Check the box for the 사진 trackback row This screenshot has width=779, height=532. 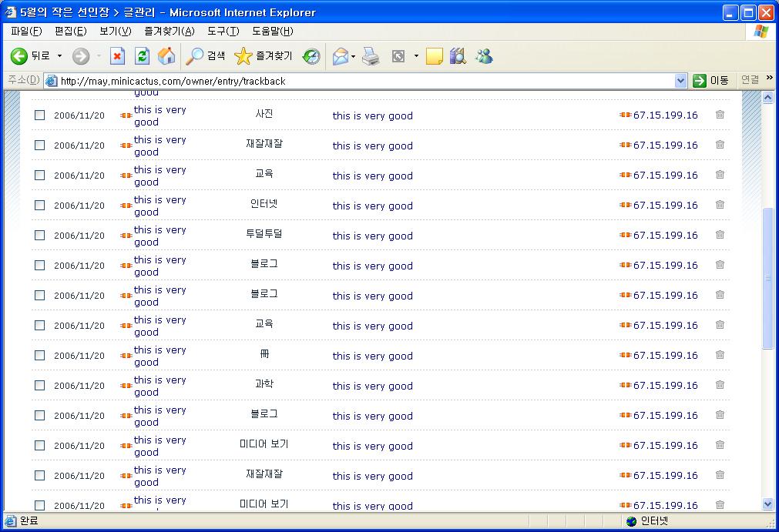(40, 115)
